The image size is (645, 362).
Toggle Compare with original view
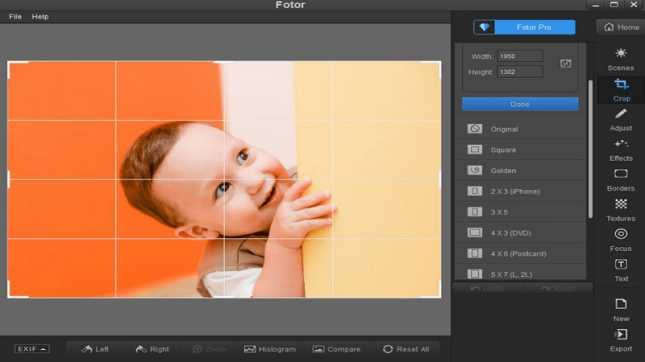point(336,349)
